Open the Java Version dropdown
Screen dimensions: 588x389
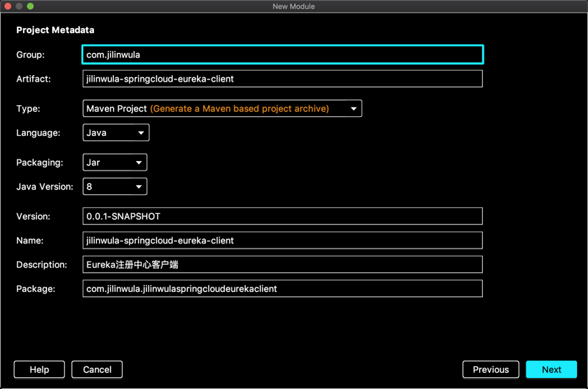coord(115,187)
